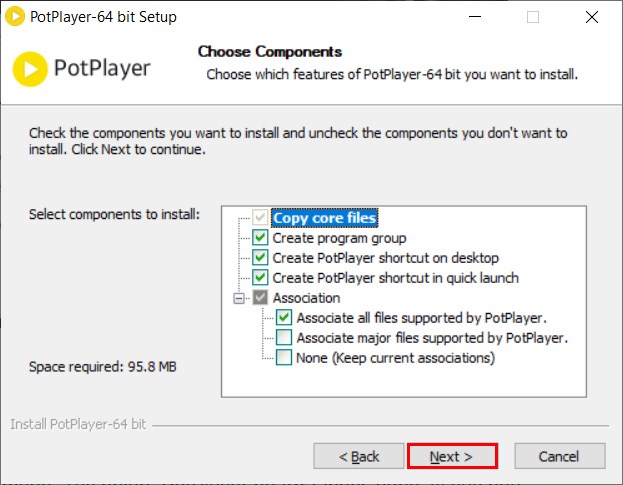Uncheck Create PotPlayer shortcut on desktop
Viewport: 623px width, 485px height.
260,257
